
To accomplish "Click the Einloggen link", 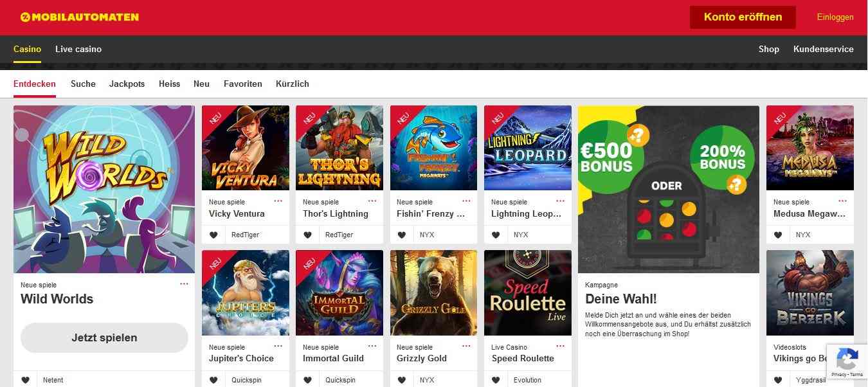I will 835,17.
